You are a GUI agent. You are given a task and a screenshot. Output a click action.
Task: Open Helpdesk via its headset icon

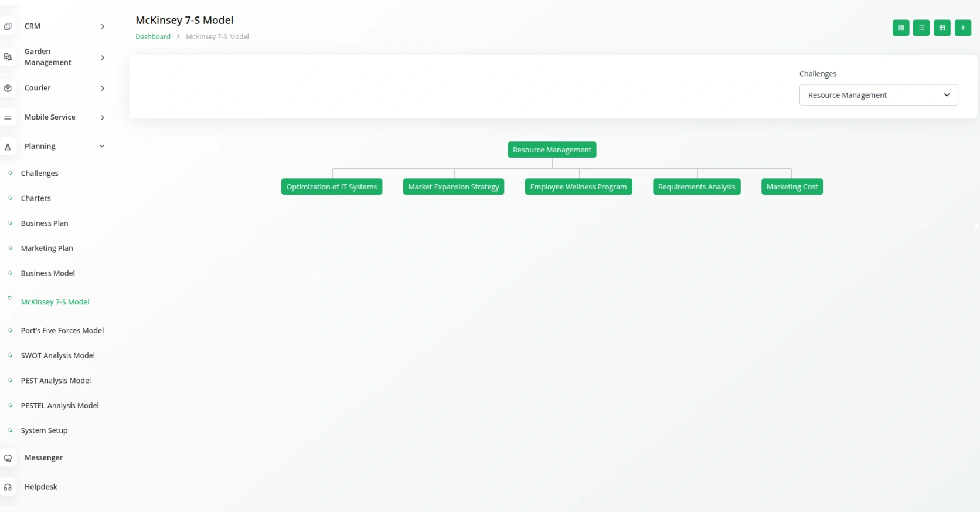point(8,487)
